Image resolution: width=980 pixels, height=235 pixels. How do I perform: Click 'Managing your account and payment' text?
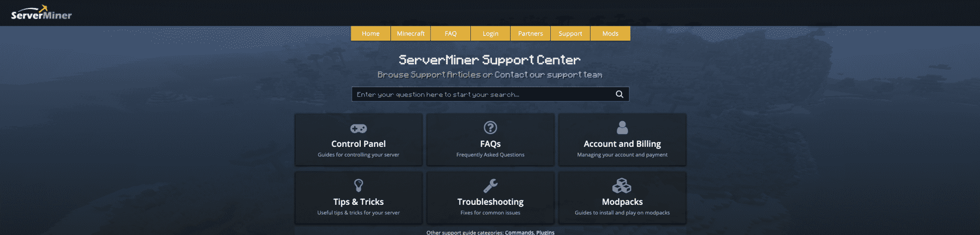[622, 155]
